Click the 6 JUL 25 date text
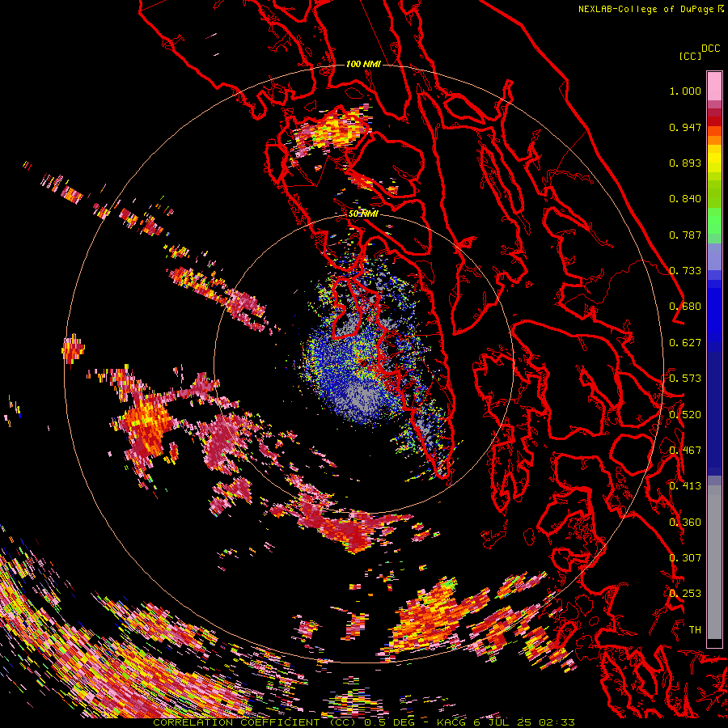 click(x=503, y=722)
